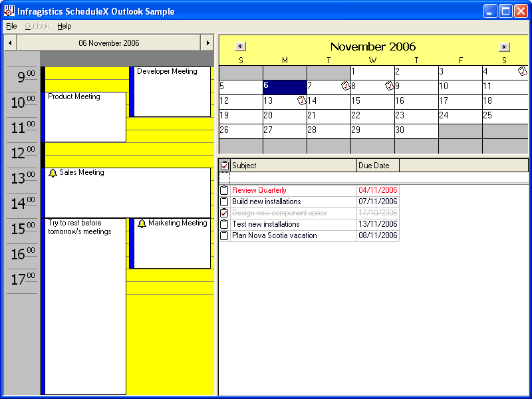Select November 27 in the month calendar
Screen dimensions: 532x399
(x=285, y=131)
